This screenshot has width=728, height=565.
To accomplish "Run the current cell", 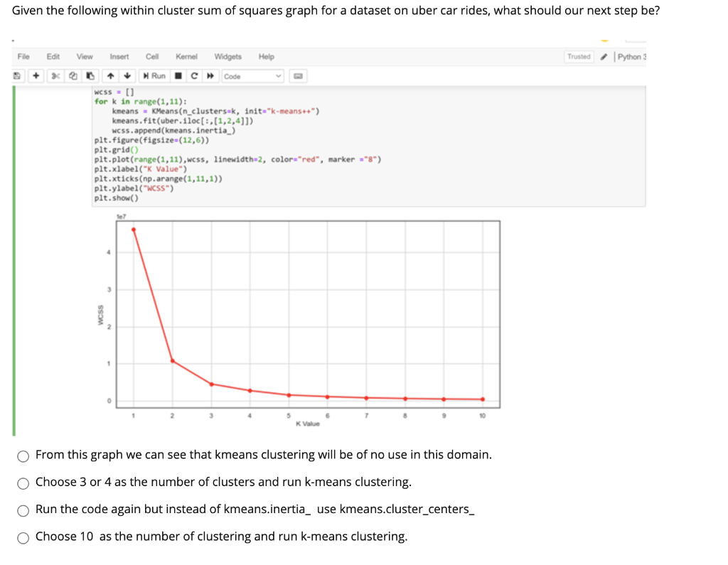I will pyautogui.click(x=154, y=75).
